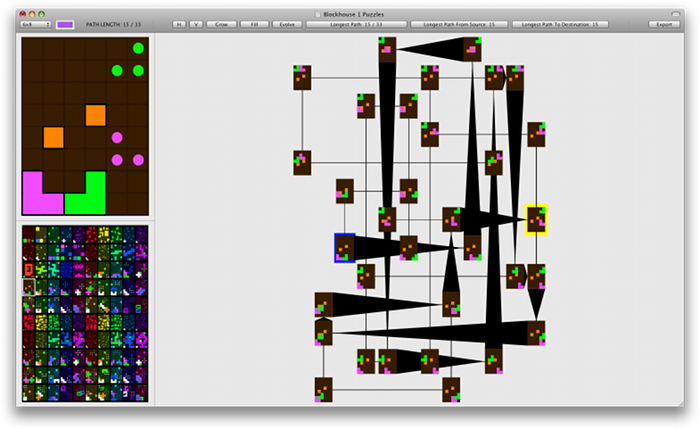This screenshot has width=700, height=429.
Task: Click the topmost puzzle node in the graph
Action: point(387,49)
